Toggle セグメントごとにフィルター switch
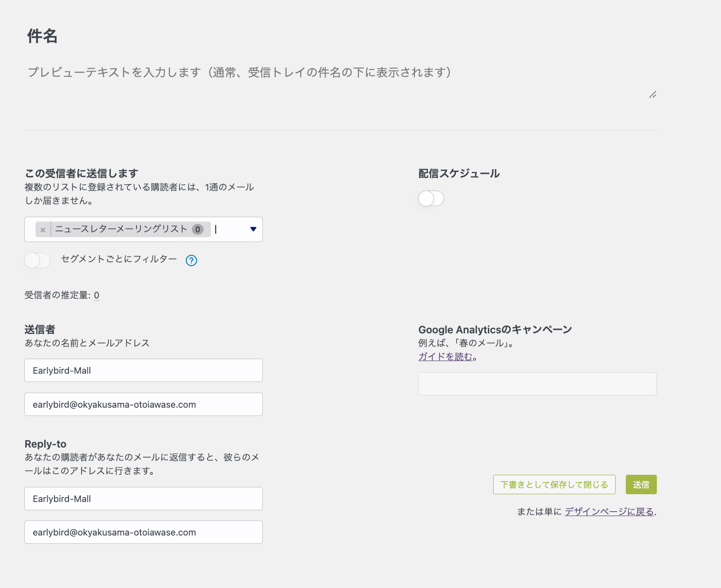Screen dimensions: 721x588 coord(37,260)
